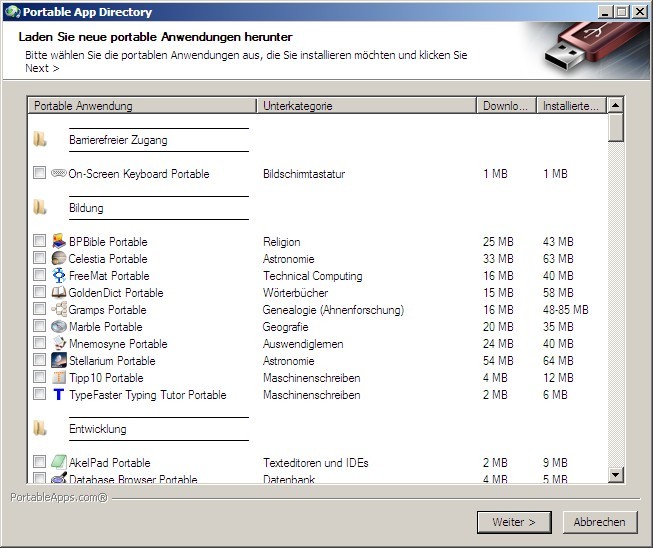The width and height of the screenshot is (653, 548).
Task: Check the Stellarium Portable checkbox
Action: [x=40, y=359]
